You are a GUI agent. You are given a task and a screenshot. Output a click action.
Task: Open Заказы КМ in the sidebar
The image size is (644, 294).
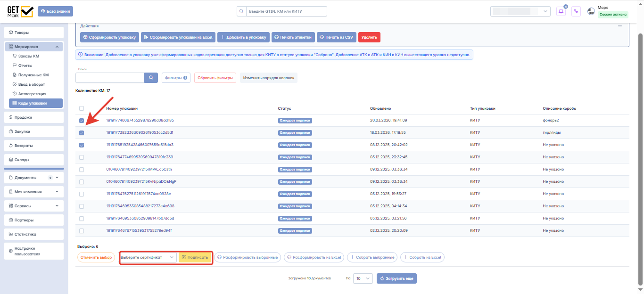point(29,56)
